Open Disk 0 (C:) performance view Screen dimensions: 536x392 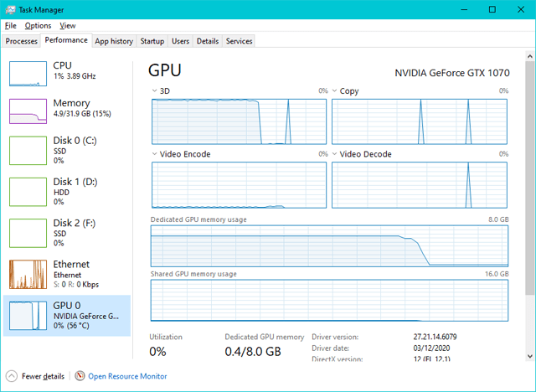[67, 151]
